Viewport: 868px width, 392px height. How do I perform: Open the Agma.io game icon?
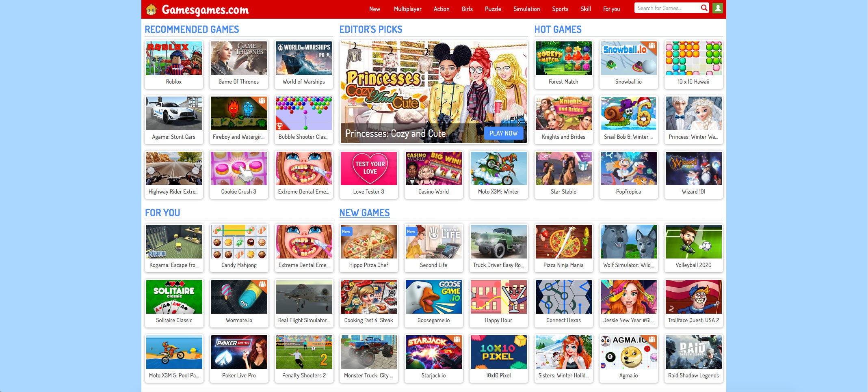(x=628, y=352)
